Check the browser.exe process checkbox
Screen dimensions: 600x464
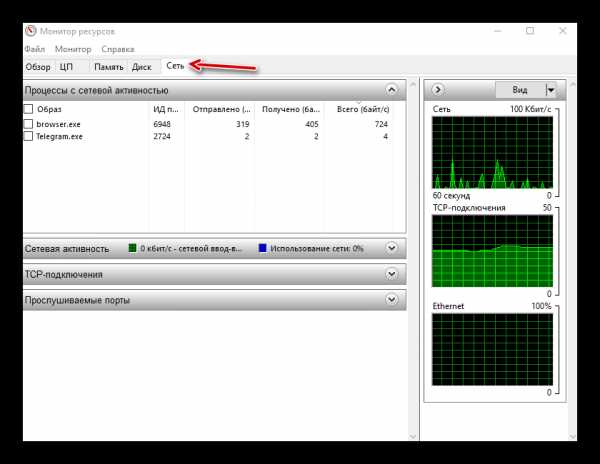pyautogui.click(x=28, y=124)
